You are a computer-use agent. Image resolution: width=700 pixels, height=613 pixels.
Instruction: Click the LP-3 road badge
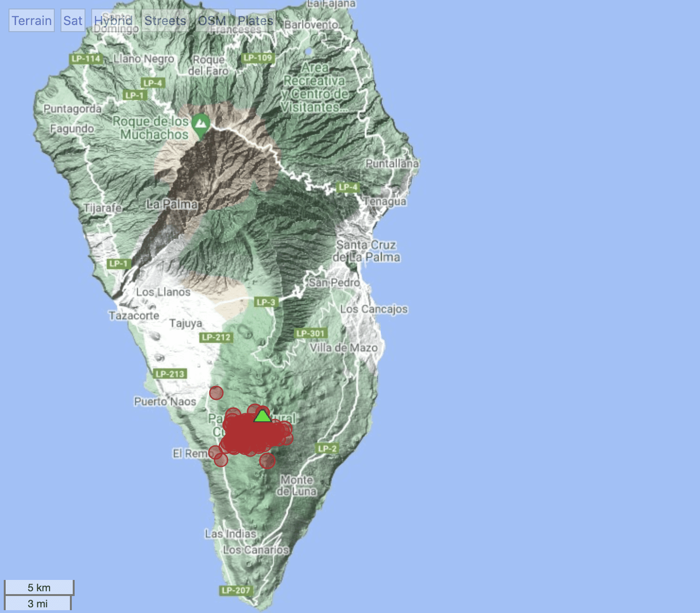(266, 302)
